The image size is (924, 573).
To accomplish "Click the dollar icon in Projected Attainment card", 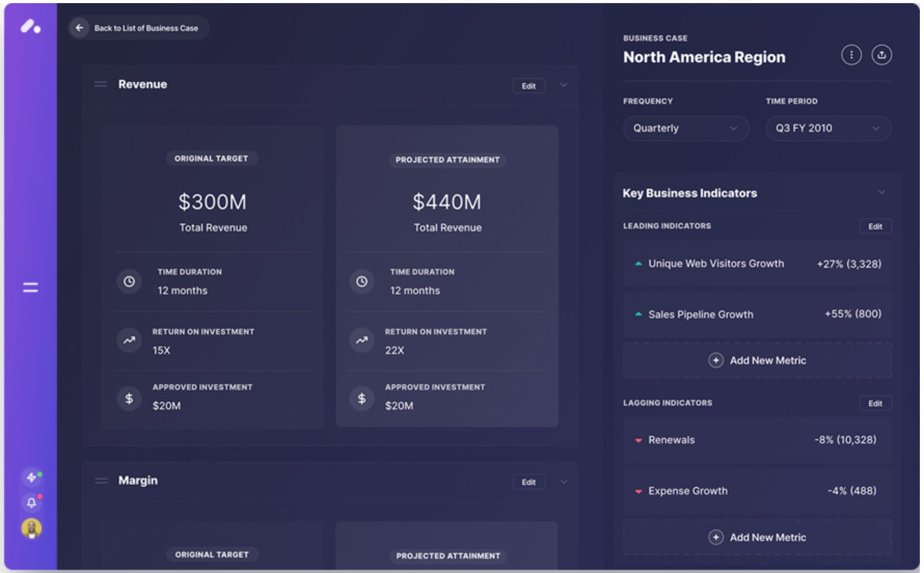I will pyautogui.click(x=362, y=398).
